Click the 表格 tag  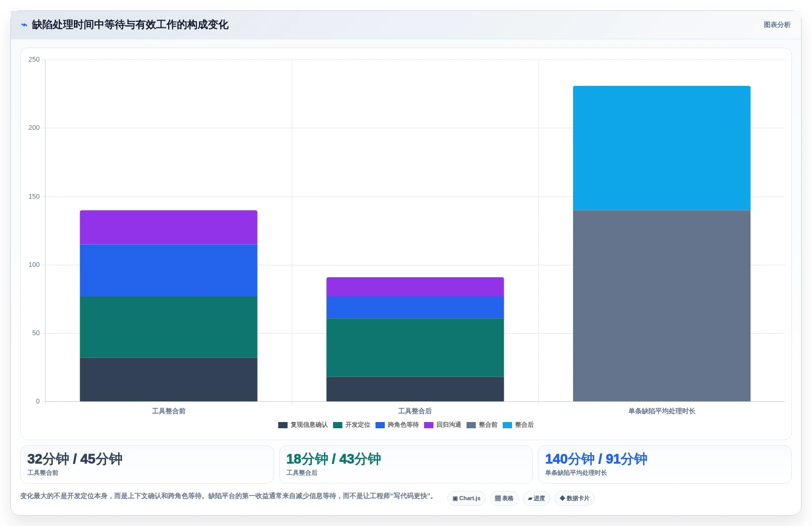click(504, 499)
